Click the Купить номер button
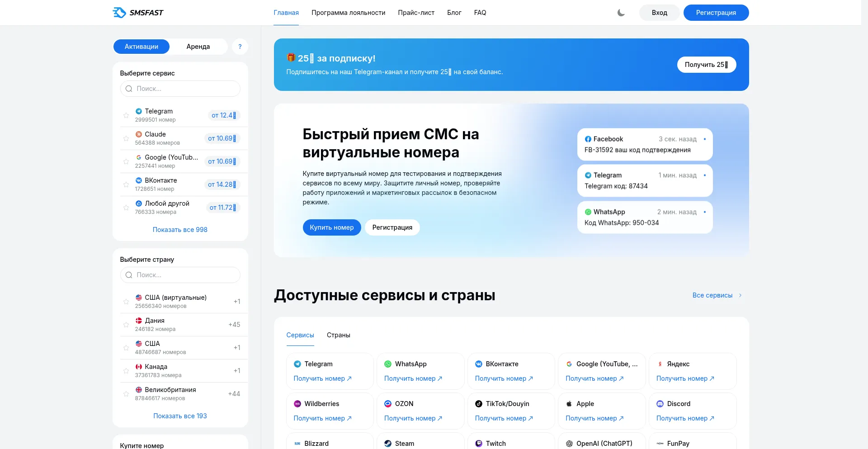Image resolution: width=868 pixels, height=449 pixels. click(x=332, y=227)
